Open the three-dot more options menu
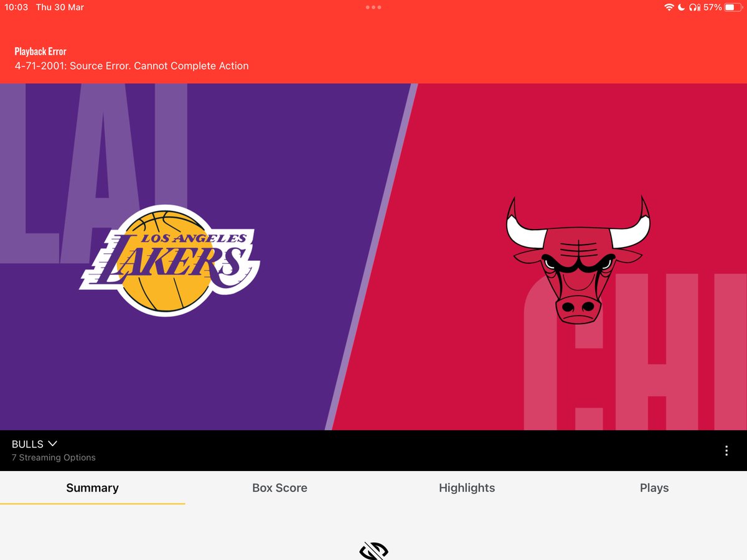This screenshot has width=747, height=560. 726,450
